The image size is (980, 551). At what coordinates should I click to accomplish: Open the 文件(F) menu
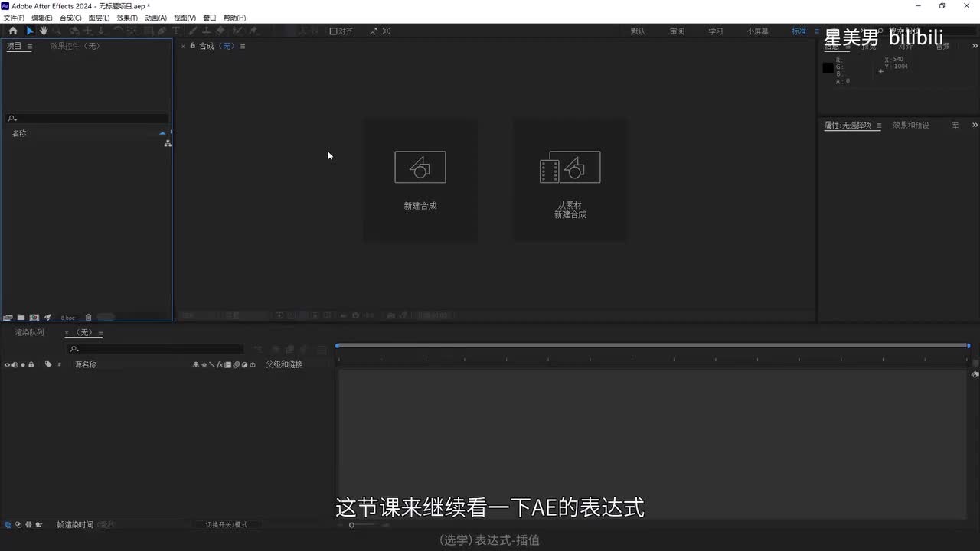(14, 18)
